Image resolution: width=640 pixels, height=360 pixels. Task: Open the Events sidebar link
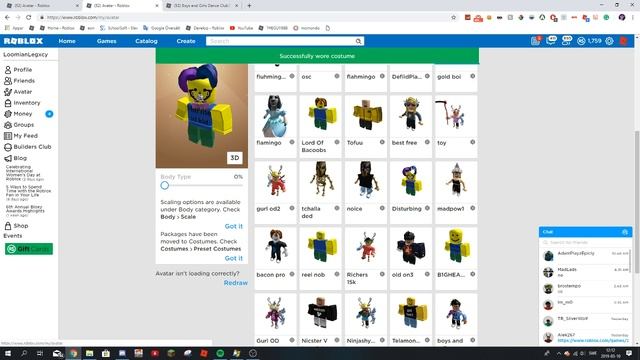click(x=13, y=236)
